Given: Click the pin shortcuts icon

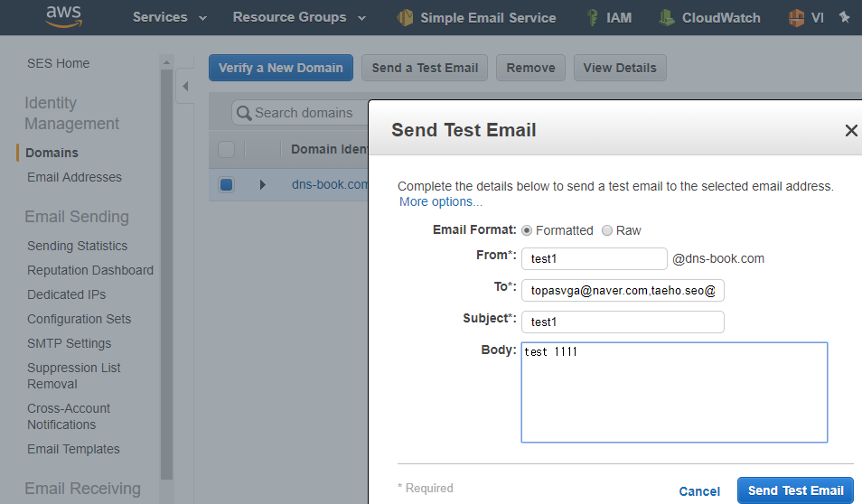Looking at the screenshot, I should (x=845, y=17).
